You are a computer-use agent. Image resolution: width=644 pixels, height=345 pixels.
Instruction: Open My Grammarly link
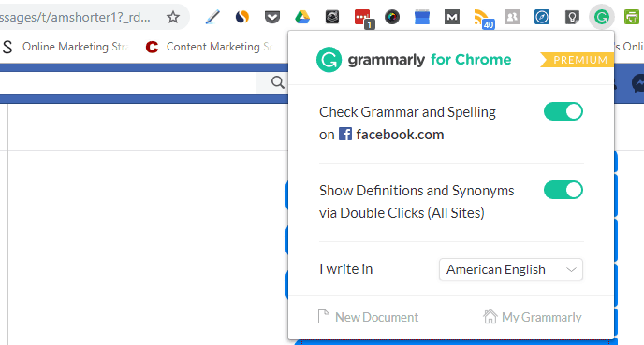pyautogui.click(x=533, y=317)
